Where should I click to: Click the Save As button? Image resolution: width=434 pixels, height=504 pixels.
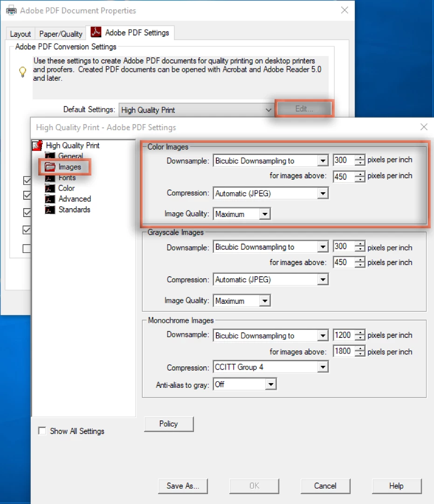(183, 486)
